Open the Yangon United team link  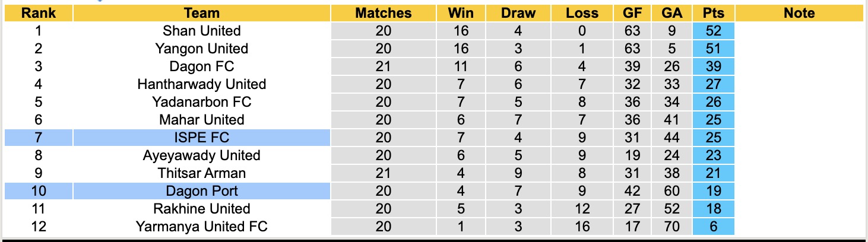pyautogui.click(x=201, y=49)
